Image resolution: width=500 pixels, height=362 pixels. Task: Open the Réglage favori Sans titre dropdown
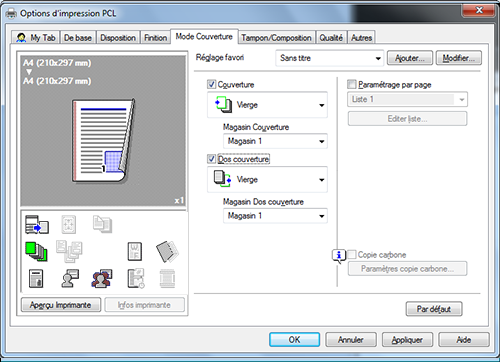pos(329,58)
